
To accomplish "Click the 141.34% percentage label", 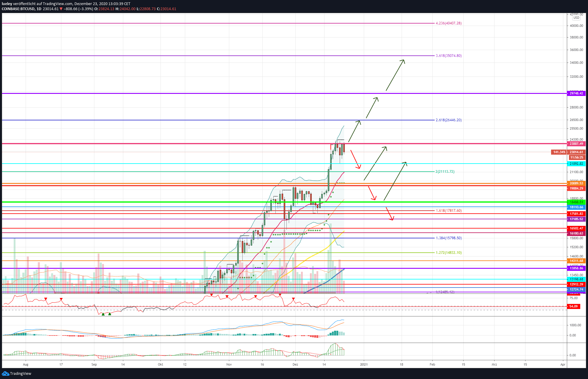I will point(559,152).
